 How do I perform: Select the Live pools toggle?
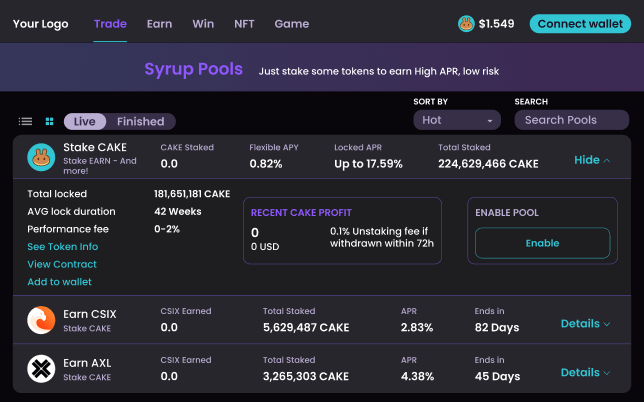pyautogui.click(x=85, y=121)
